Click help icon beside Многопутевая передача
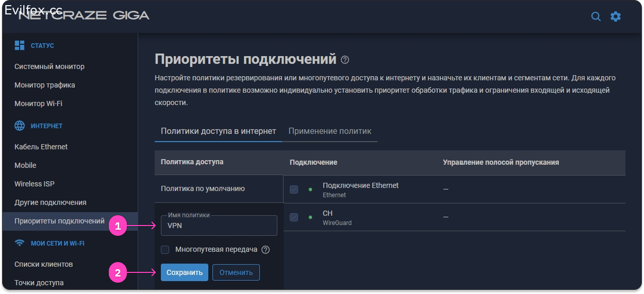 coord(266,250)
